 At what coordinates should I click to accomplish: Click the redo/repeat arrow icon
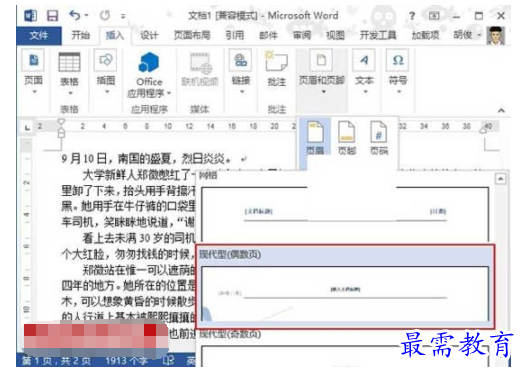click(105, 15)
